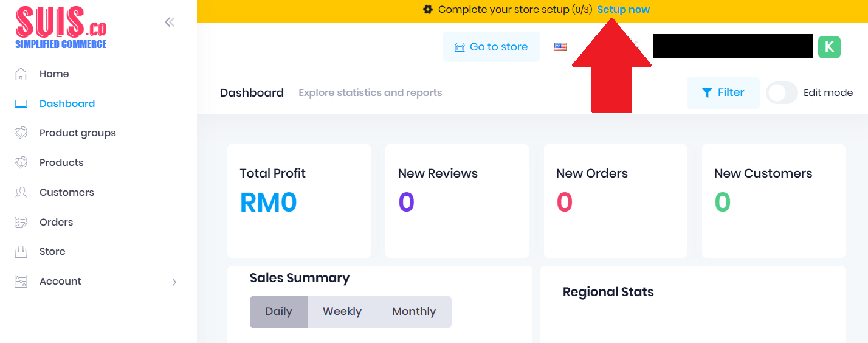Select the Daily tab
868x343 pixels.
(x=279, y=311)
